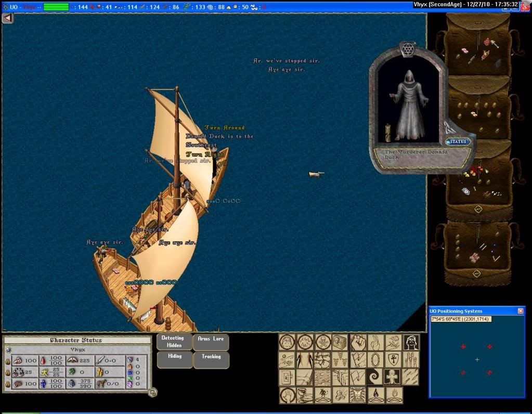
Task: Click the hexagram virtue icon atop the paperdoll
Action: (x=408, y=50)
